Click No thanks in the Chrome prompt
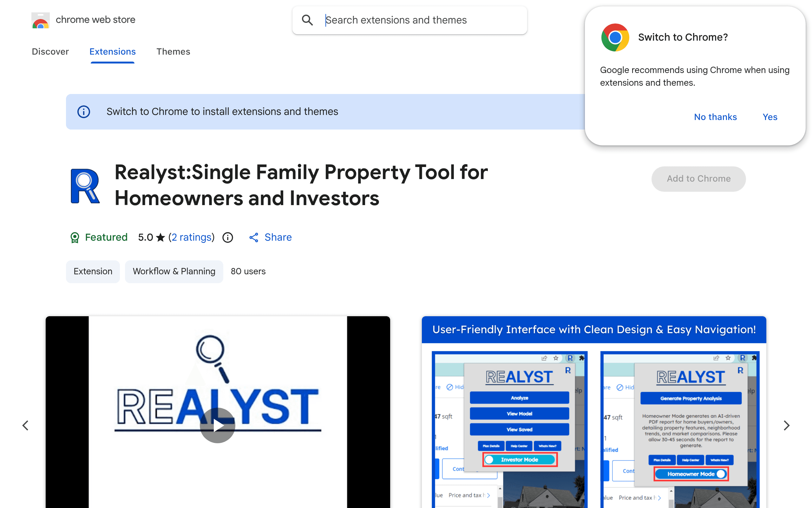The height and width of the screenshot is (508, 812). [715, 117]
